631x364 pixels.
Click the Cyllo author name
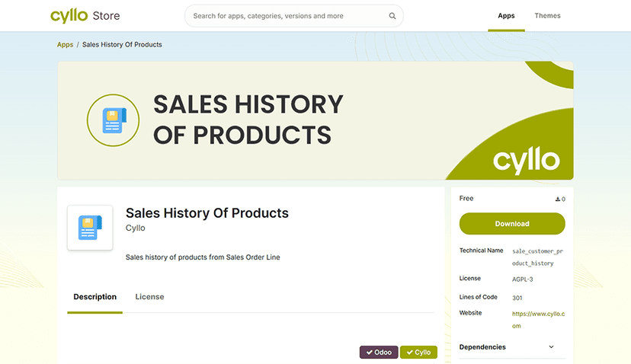(x=135, y=228)
